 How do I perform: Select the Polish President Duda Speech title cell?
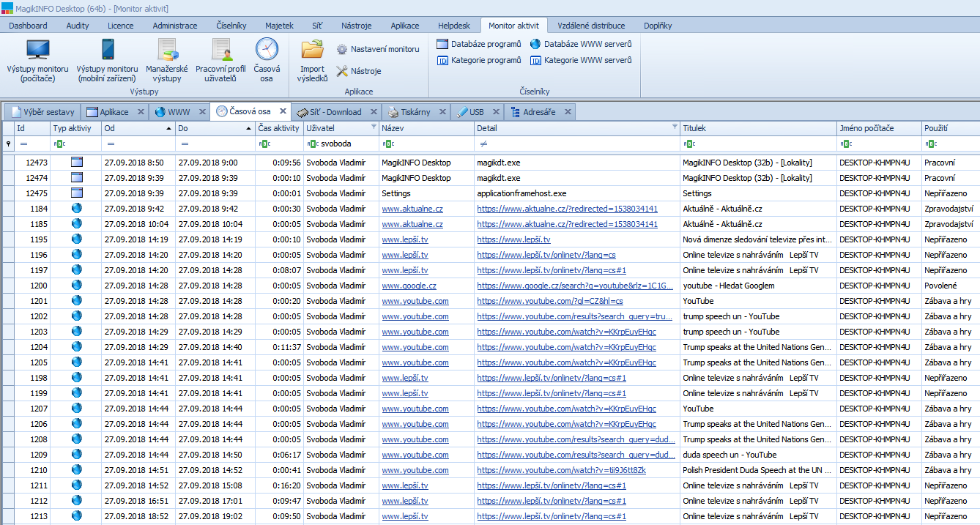[x=759, y=470]
